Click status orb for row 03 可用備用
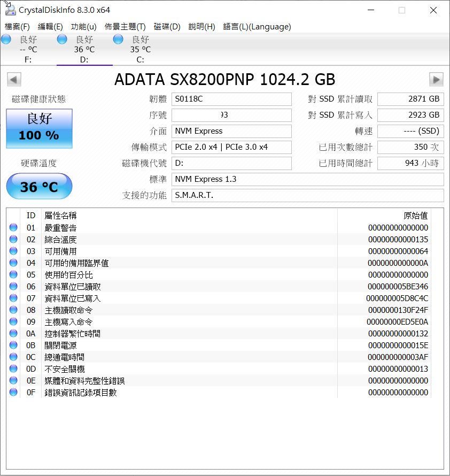Image resolution: width=450 pixels, height=476 pixels. [13, 251]
